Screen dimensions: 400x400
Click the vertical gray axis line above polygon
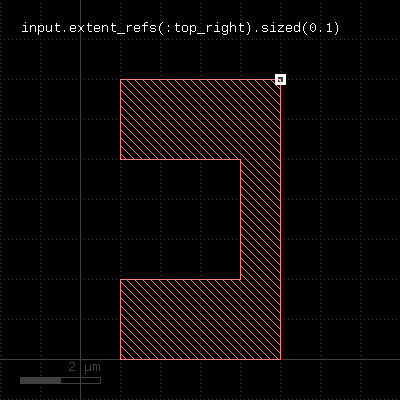[80, 53]
